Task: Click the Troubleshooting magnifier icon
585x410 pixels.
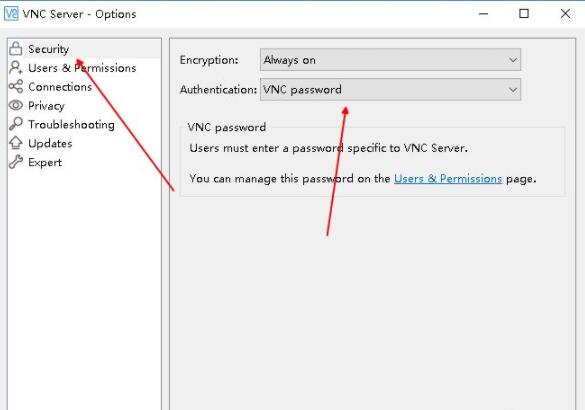Action: [x=16, y=124]
